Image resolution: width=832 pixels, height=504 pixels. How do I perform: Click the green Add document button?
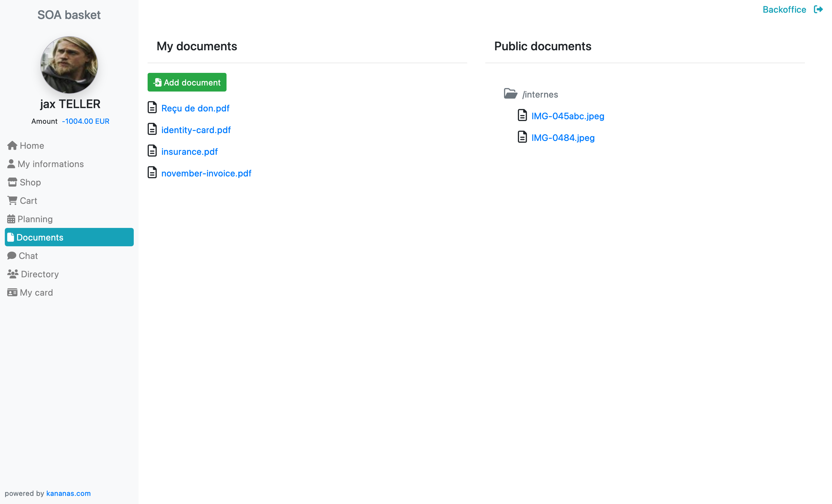click(x=187, y=82)
